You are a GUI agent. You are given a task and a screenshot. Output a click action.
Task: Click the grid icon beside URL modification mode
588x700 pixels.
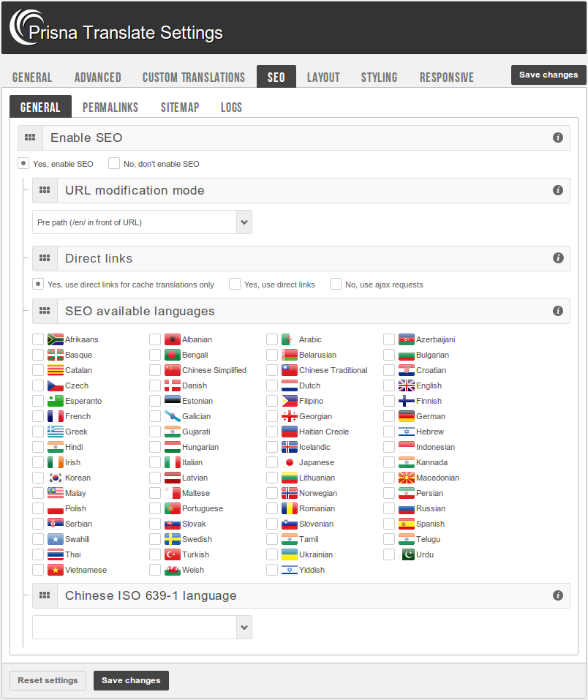(45, 190)
